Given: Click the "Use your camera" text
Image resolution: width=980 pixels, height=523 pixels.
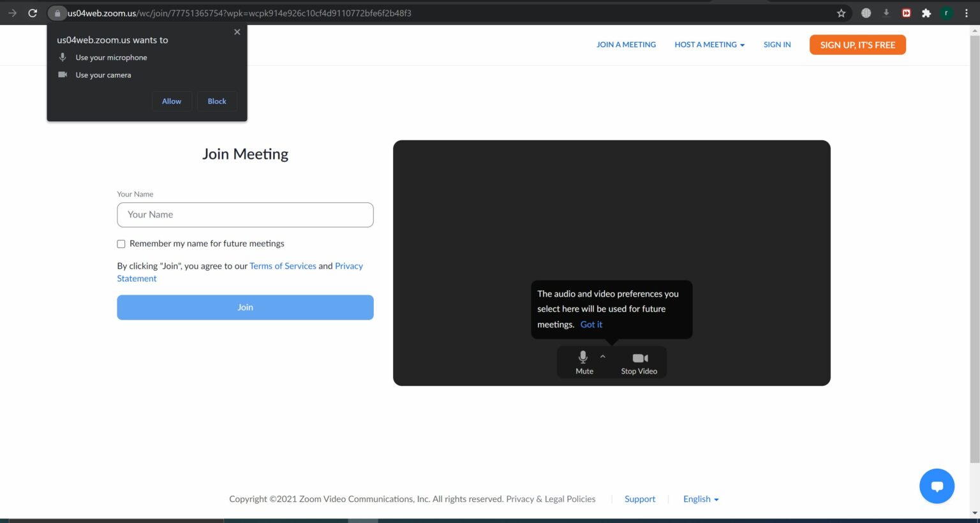Looking at the screenshot, I should tap(103, 75).
